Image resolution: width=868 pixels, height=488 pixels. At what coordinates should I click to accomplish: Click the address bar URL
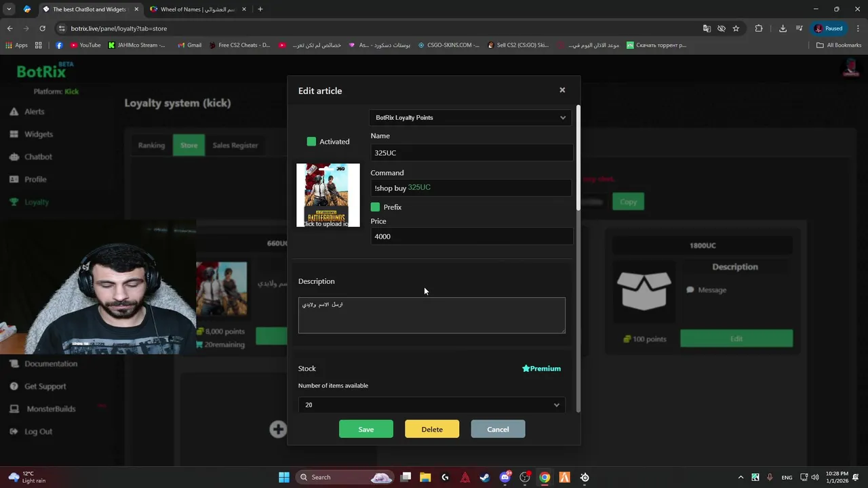[x=119, y=28]
